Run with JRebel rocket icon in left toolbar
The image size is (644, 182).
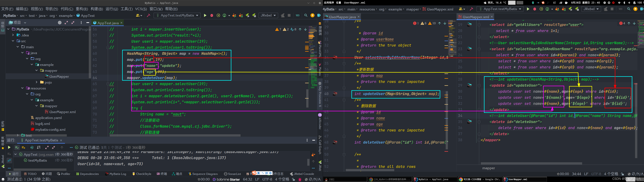coord(248,16)
